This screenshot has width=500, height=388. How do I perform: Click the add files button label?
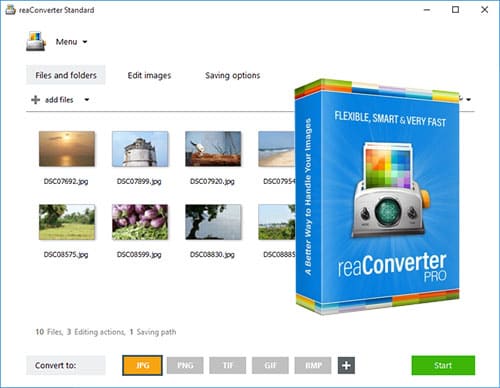click(x=59, y=100)
